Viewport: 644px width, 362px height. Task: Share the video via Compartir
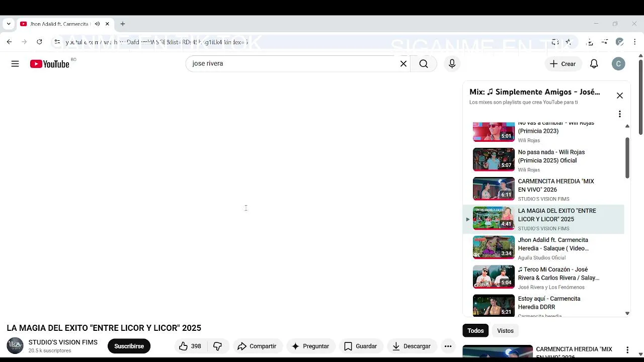pos(257,346)
